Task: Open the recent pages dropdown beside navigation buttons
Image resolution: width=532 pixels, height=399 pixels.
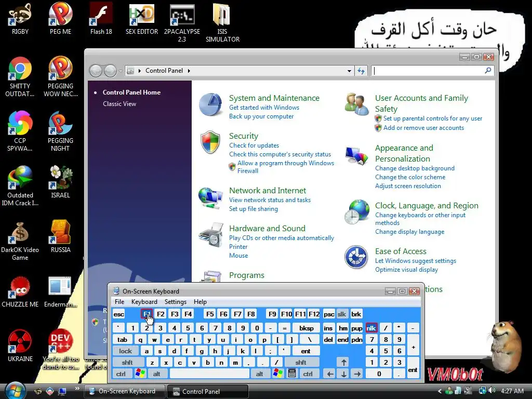Action: click(121, 71)
